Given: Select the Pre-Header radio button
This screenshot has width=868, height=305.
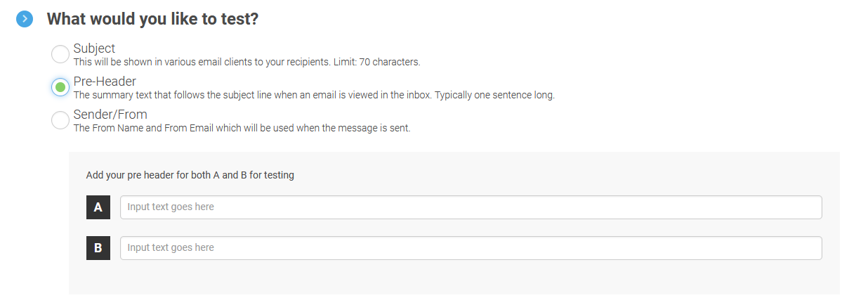Looking at the screenshot, I should click(60, 87).
